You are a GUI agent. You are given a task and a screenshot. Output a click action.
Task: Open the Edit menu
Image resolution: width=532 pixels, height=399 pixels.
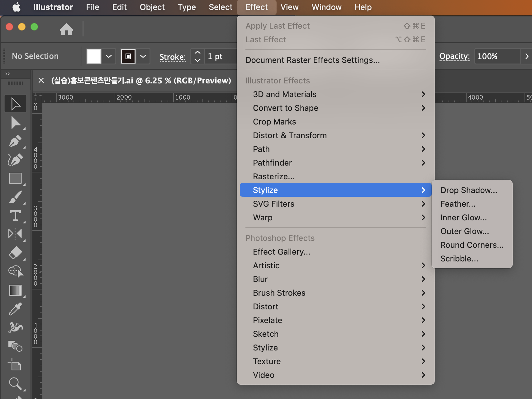119,7
